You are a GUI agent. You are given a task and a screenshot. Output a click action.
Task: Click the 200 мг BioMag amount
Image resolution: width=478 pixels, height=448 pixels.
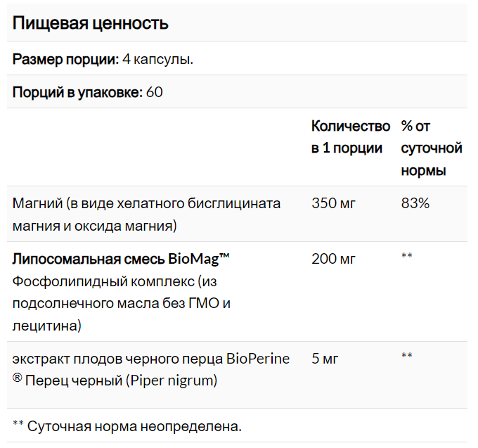[x=333, y=260]
